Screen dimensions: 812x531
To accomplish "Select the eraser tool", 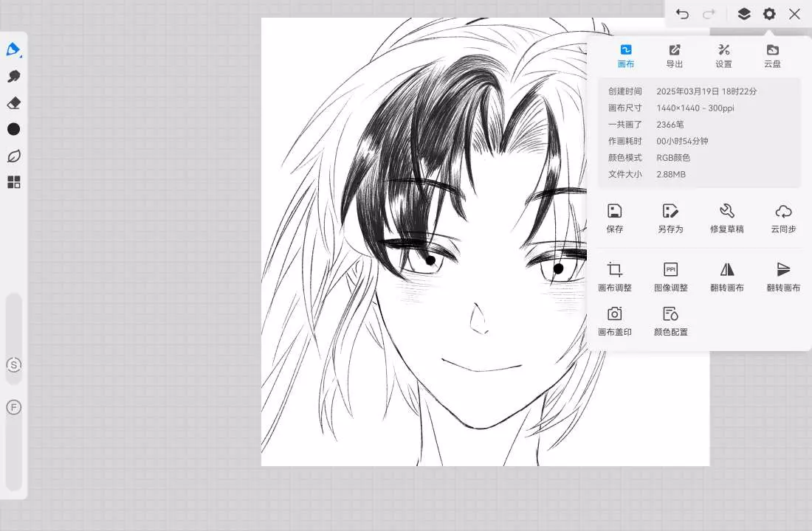I will pyautogui.click(x=13, y=103).
